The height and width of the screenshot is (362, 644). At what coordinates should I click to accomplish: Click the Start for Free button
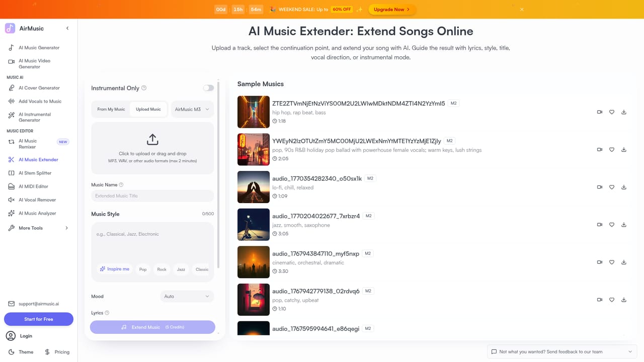[x=39, y=319]
